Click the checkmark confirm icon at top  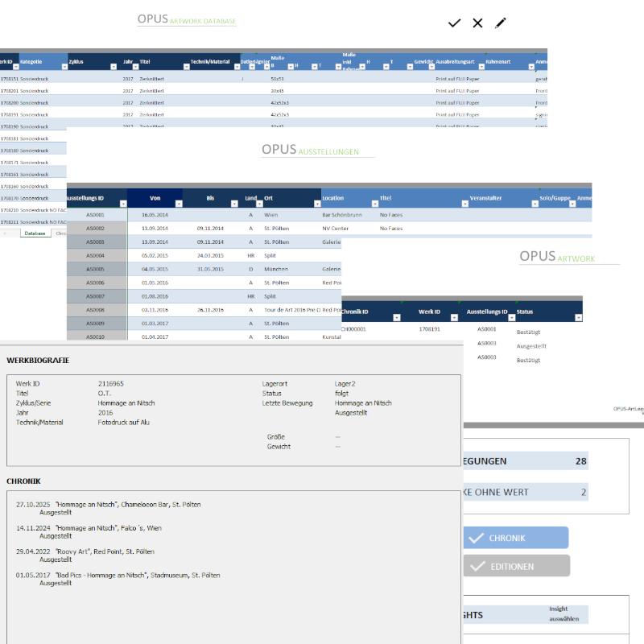454,23
